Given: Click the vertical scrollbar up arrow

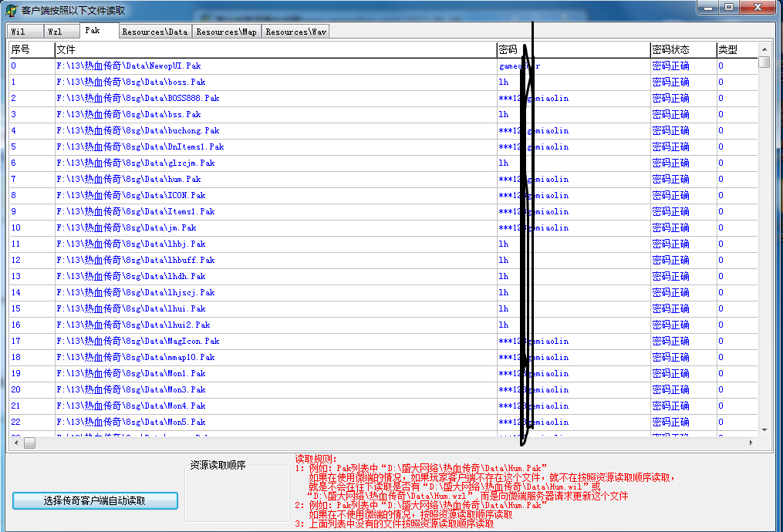Looking at the screenshot, I should (764, 49).
